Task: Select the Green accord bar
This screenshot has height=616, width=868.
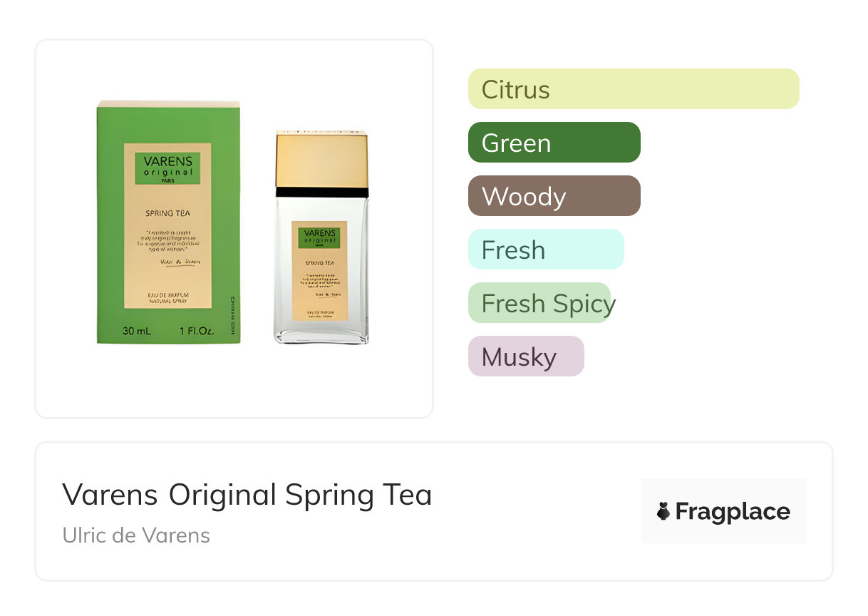Action: pos(554,143)
